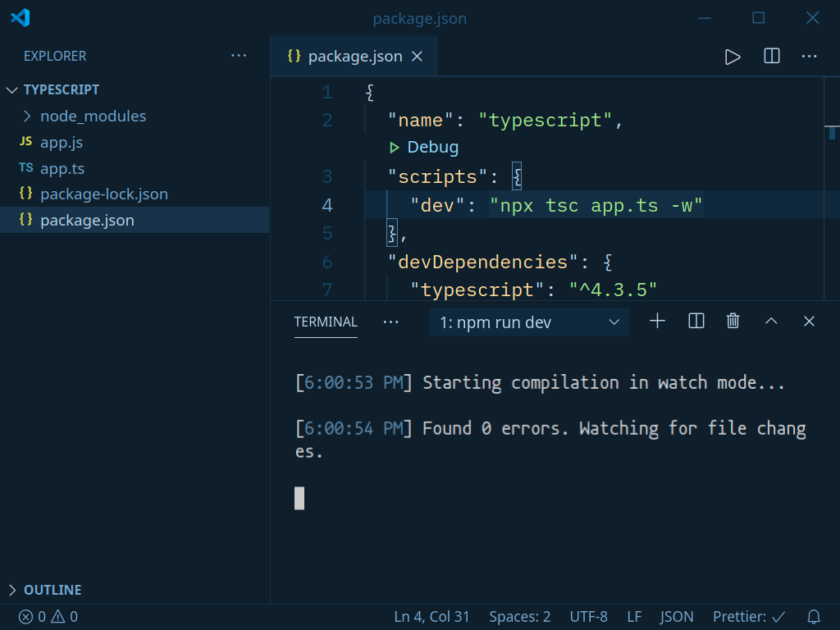Click the 'Found 0 errors' terminal line
The width and height of the screenshot is (840, 630).
click(x=550, y=440)
